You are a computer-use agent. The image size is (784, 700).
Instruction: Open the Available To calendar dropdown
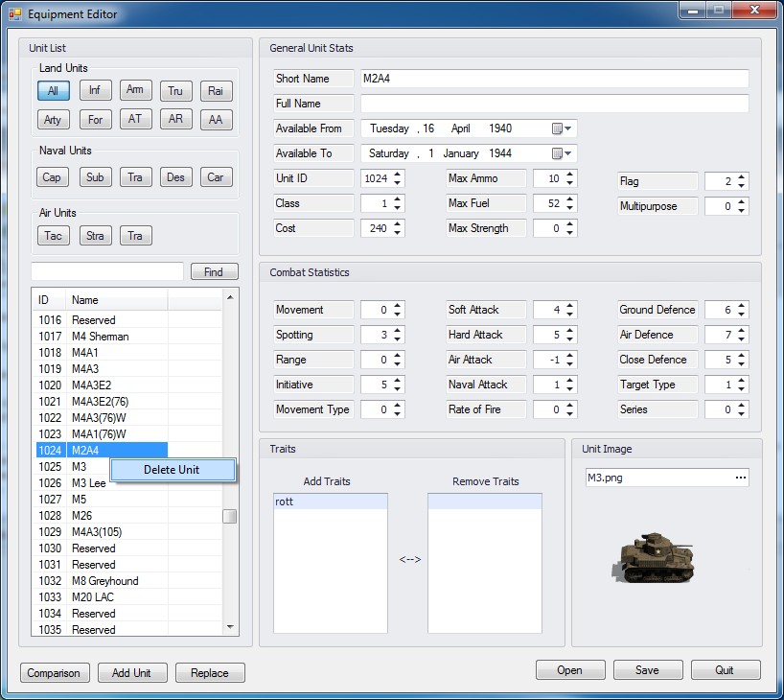point(562,153)
